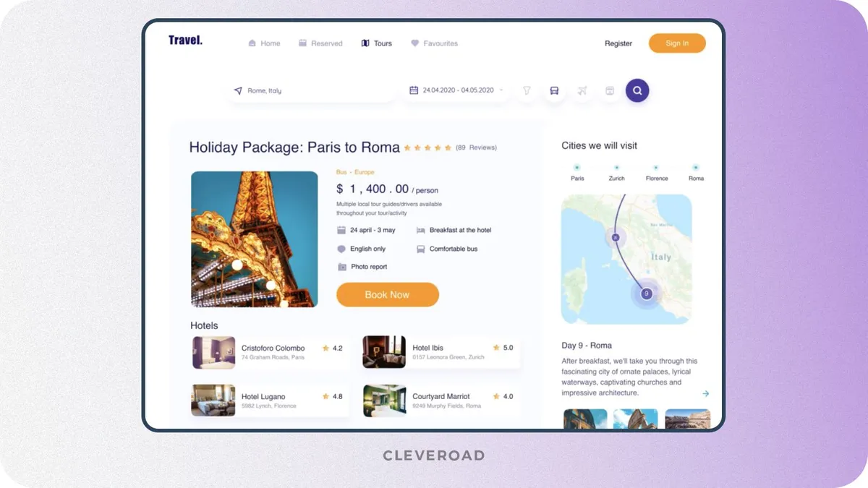868x488 pixels.
Task: Select the Paris city dot
Action: pyautogui.click(x=576, y=167)
